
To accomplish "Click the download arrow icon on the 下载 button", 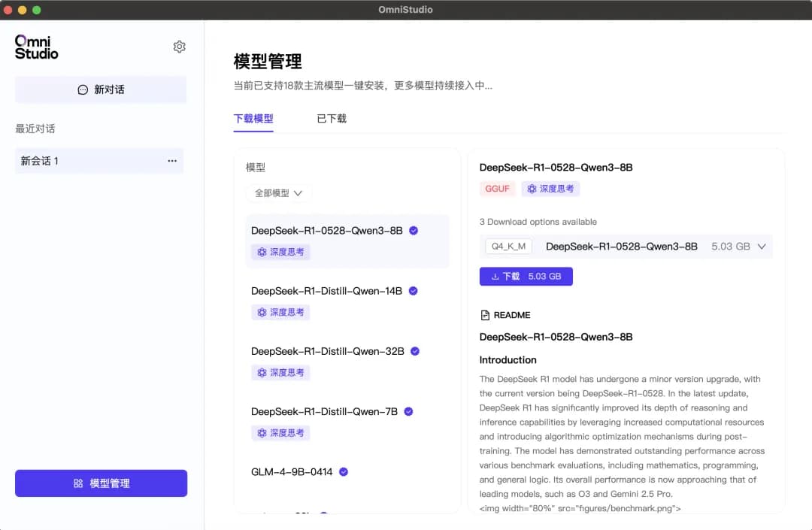I will tap(495, 276).
